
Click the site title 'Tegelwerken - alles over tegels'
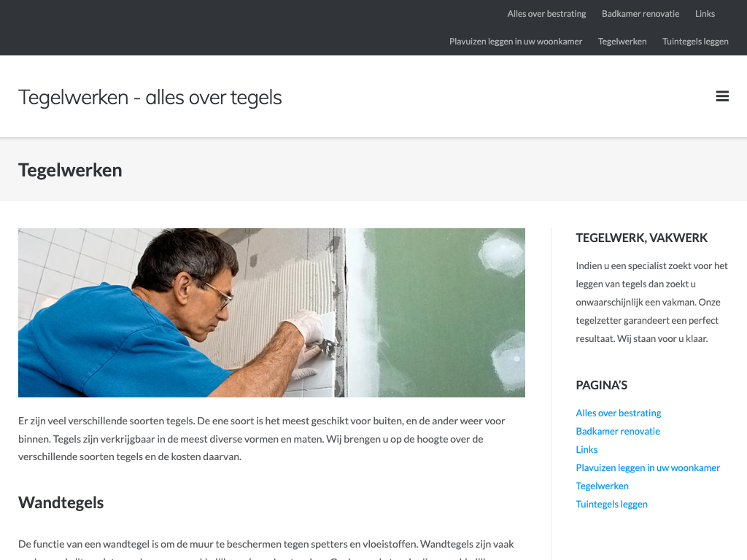pos(150,97)
